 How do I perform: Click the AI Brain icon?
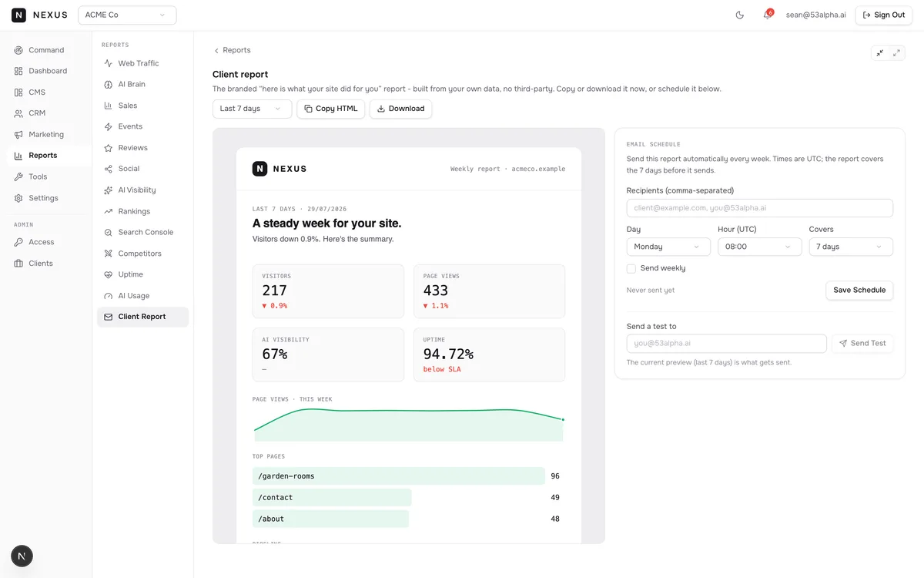coord(109,84)
